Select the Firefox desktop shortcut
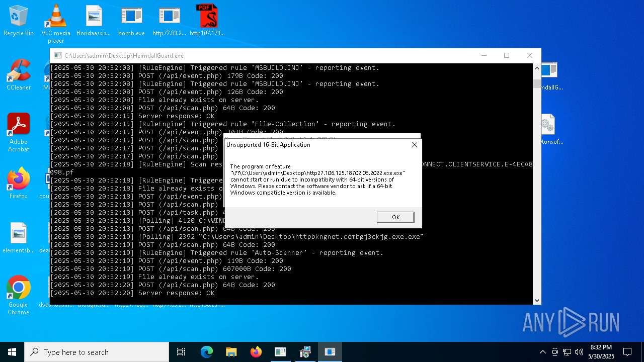 pos(19,184)
